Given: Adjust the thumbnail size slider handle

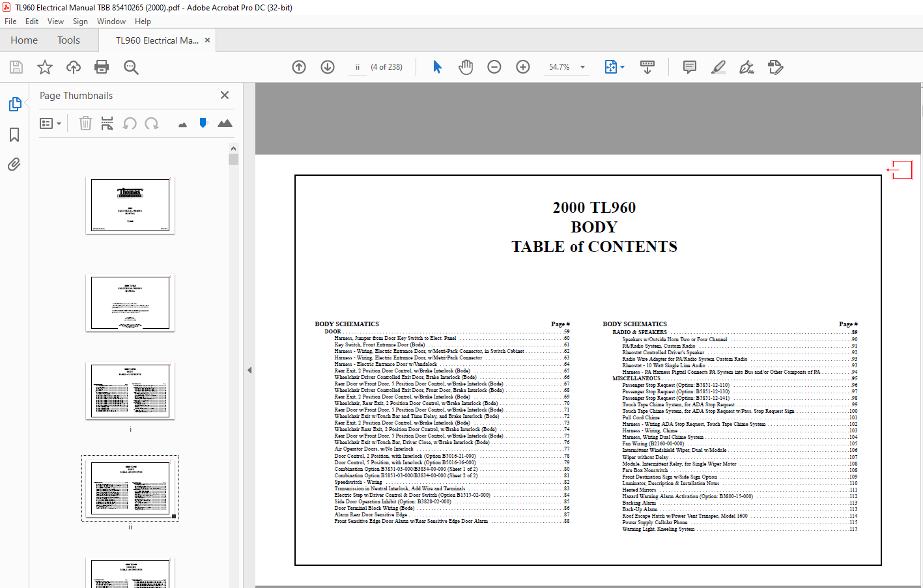Looking at the screenshot, I should [203, 122].
